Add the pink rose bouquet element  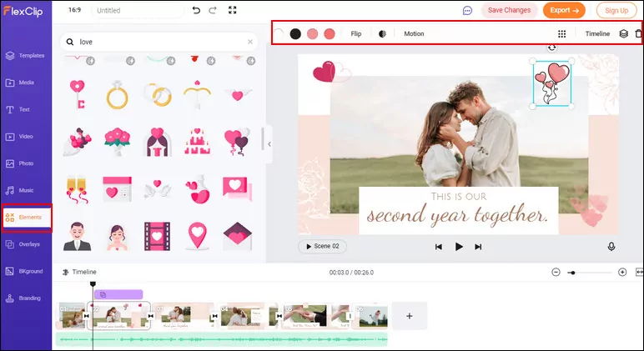pyautogui.click(x=117, y=142)
